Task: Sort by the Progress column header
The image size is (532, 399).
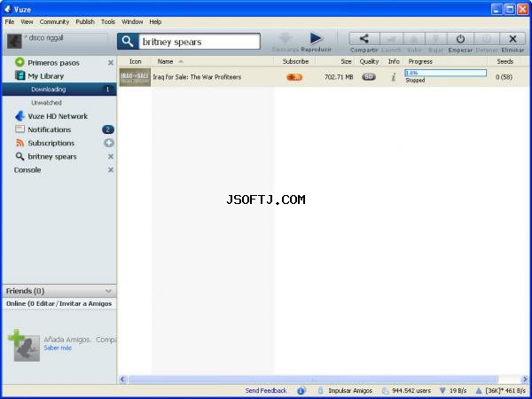Action: [x=420, y=61]
